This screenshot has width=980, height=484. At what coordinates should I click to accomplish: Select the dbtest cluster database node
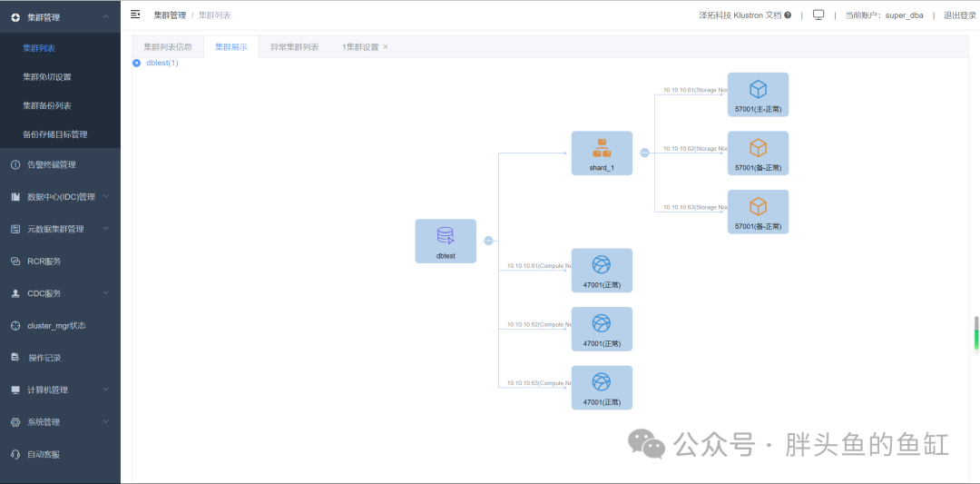(446, 241)
